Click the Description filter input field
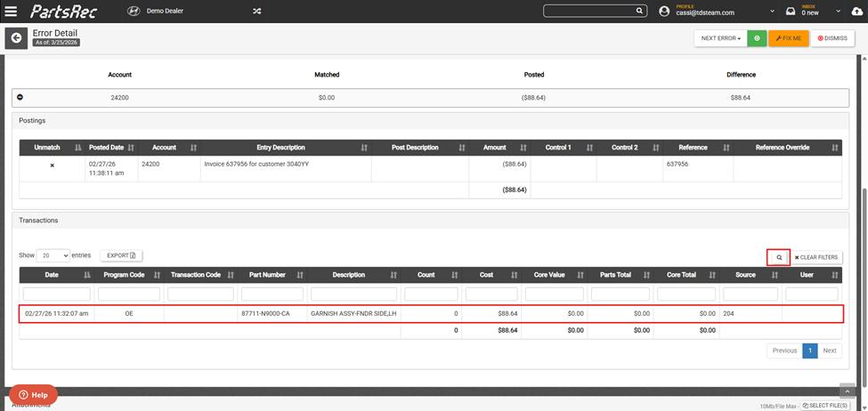 click(353, 294)
